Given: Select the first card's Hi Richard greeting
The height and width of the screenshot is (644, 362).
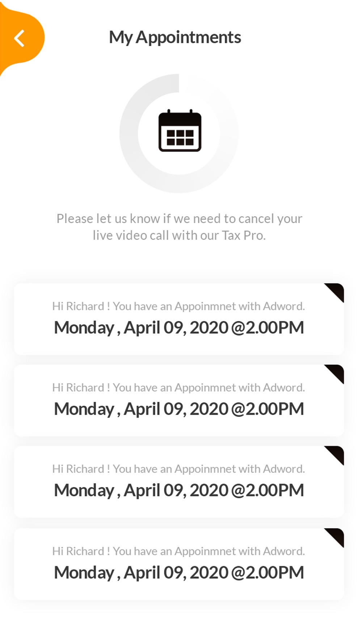Looking at the screenshot, I should (178, 306).
